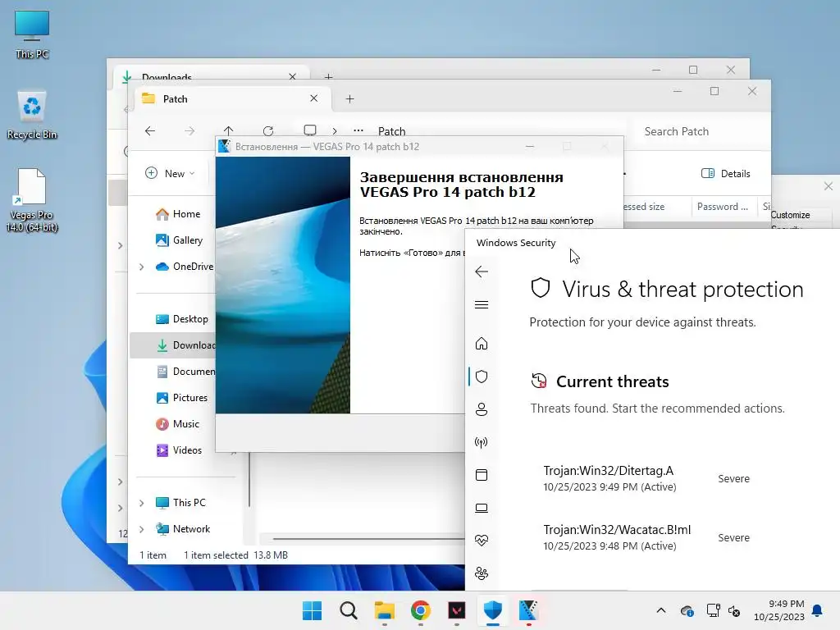Open This PC desktop icon
Screen dimensions: 840x630
click(x=32, y=34)
